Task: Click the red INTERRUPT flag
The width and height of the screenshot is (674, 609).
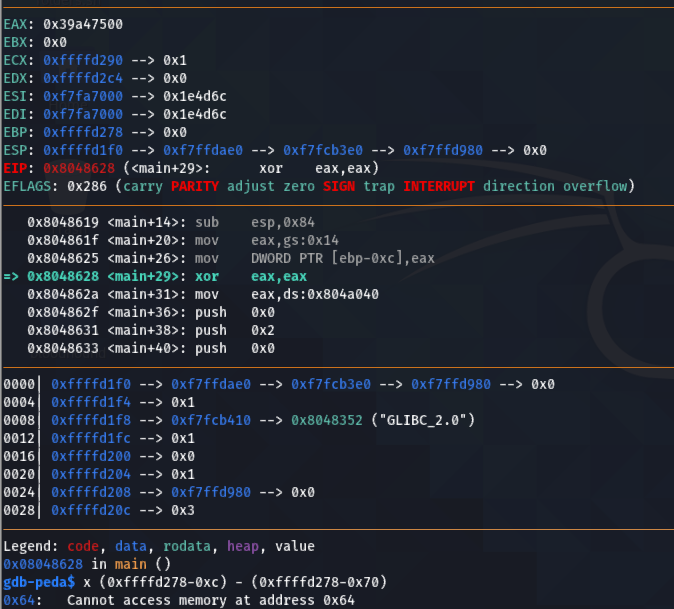Action: (439, 186)
